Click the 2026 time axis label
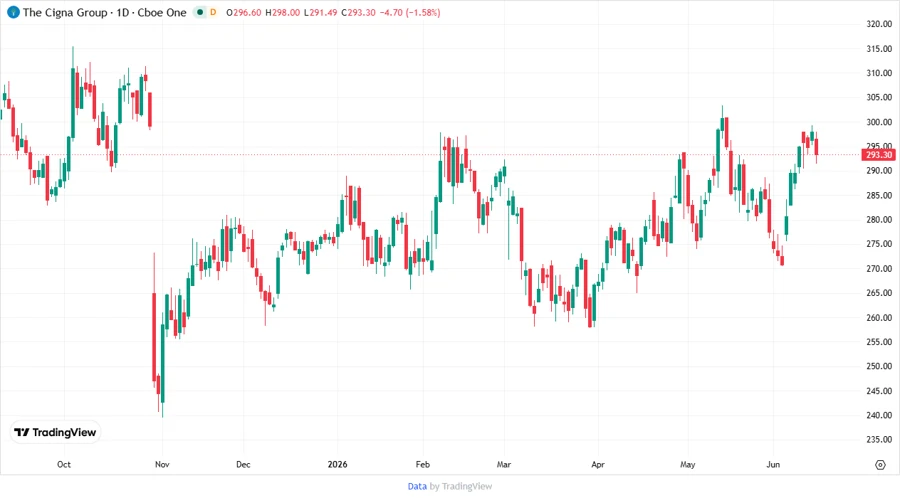This screenshot has width=900, height=498. tap(338, 464)
